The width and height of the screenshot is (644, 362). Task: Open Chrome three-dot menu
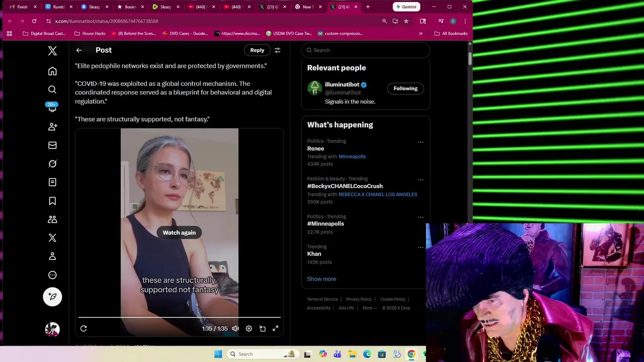click(465, 21)
